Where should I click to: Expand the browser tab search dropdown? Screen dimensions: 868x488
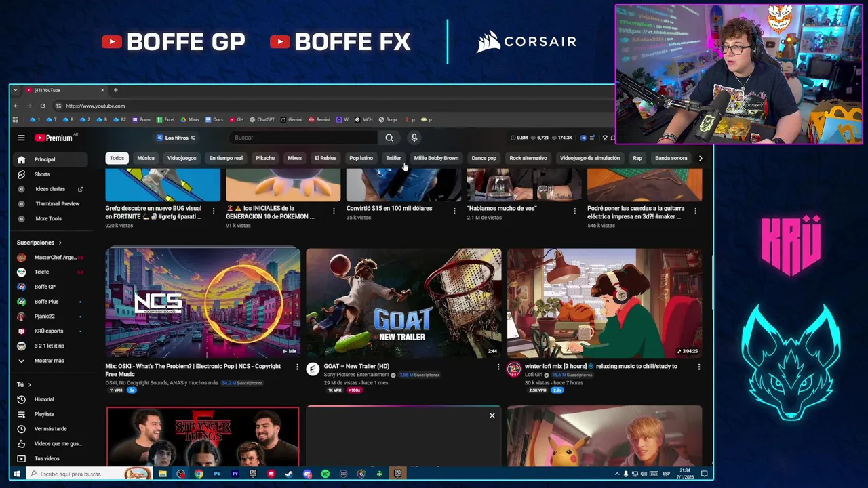[16, 90]
